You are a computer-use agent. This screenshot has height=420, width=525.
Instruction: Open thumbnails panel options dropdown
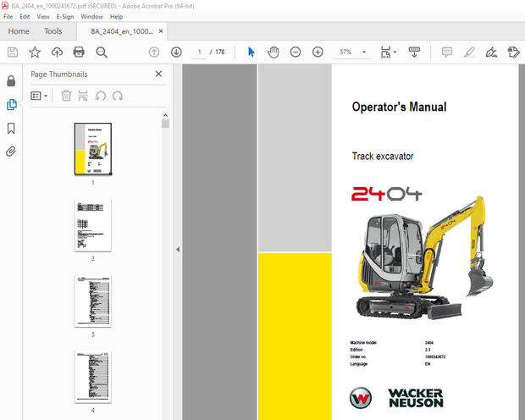click(x=39, y=97)
